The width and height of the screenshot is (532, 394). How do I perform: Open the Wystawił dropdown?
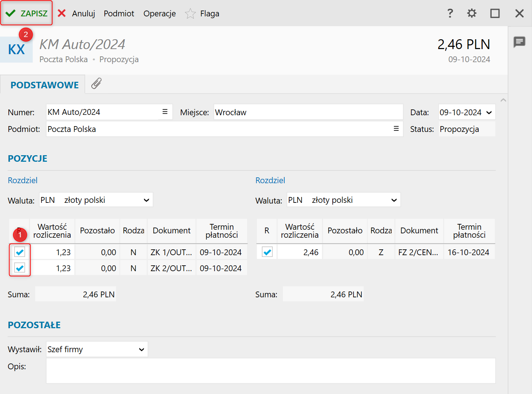click(x=141, y=350)
